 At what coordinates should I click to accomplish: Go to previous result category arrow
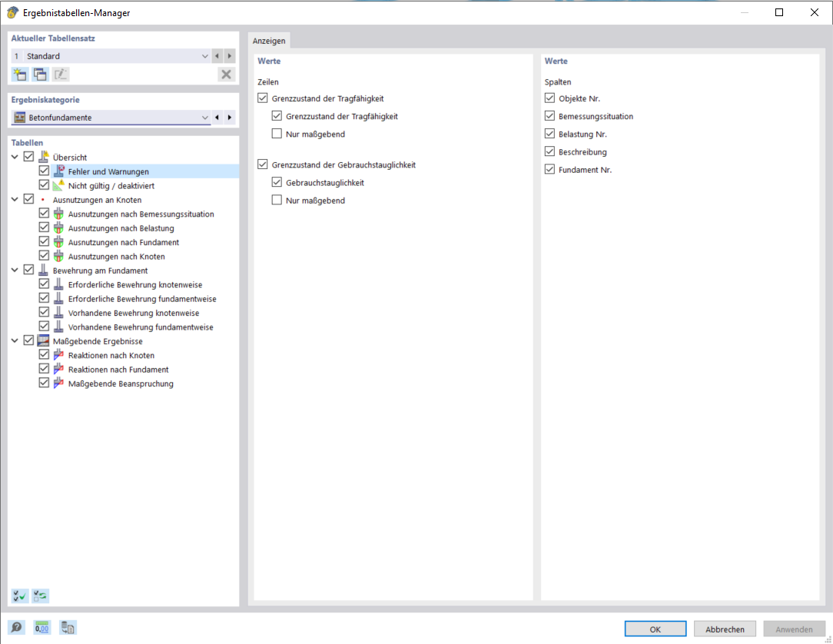(217, 118)
